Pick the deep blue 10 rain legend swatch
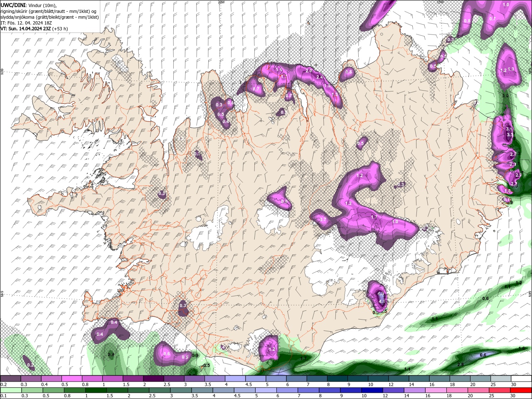 [372, 390]
